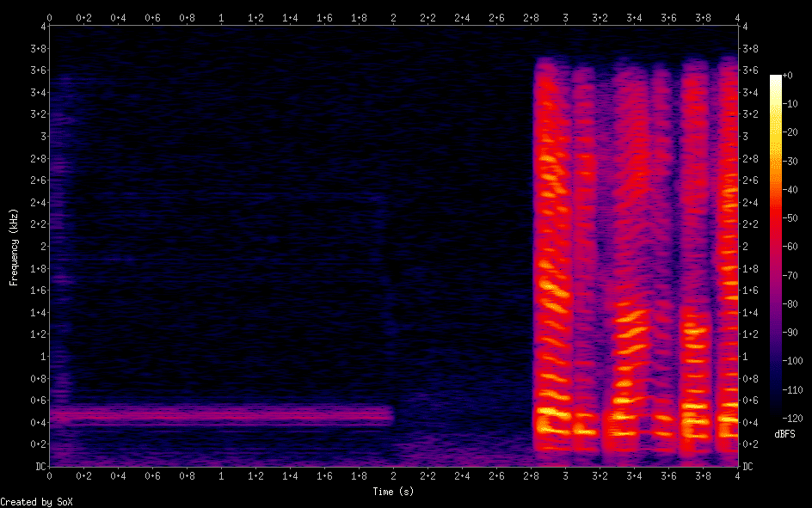Click the "2·8" tick on the bottom time axis

tap(531, 476)
